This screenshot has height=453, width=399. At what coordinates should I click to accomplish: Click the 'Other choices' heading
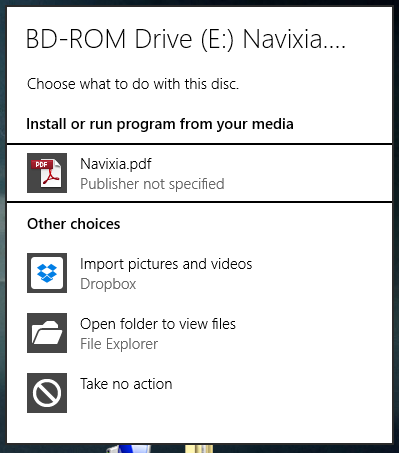(74, 224)
